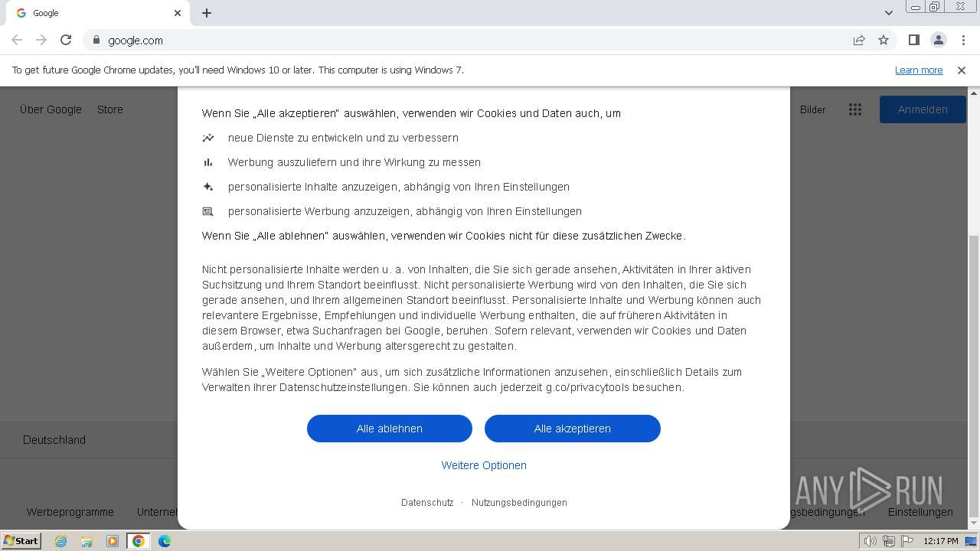Click the Anmelden sign-in button
980x551 pixels.
[x=923, y=109]
